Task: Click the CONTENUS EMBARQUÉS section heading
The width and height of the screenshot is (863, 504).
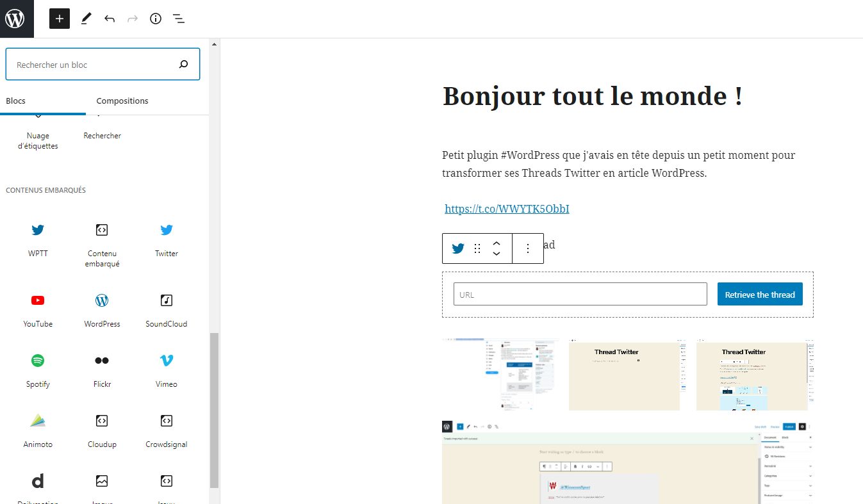Action: 45,190
